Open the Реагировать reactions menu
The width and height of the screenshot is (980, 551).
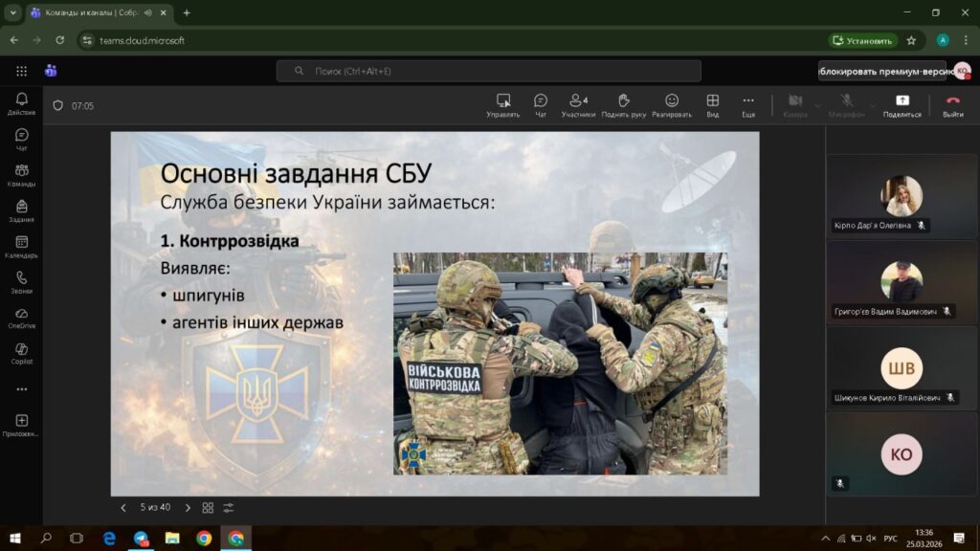(x=672, y=104)
